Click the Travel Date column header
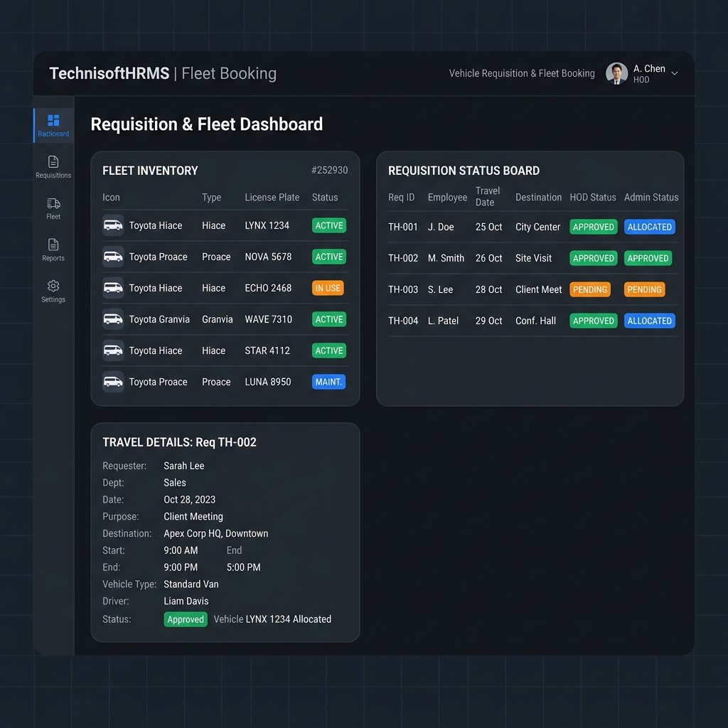 coord(488,196)
